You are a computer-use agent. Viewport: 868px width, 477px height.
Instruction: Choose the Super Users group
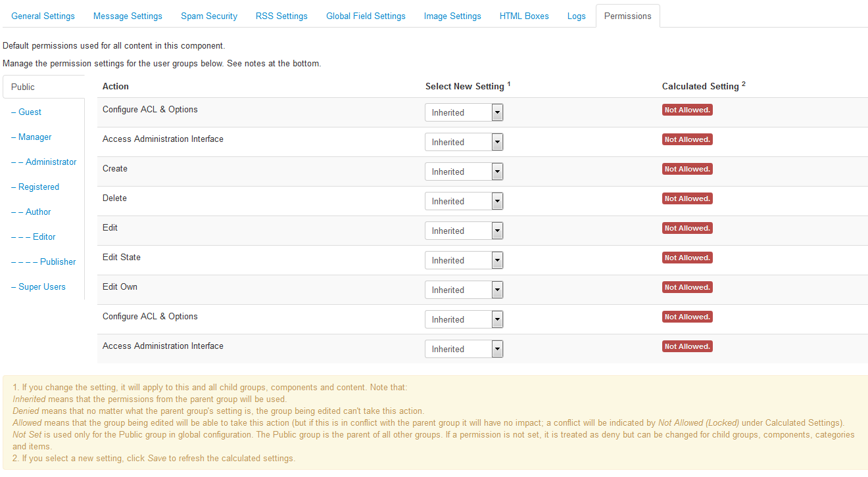coord(42,287)
